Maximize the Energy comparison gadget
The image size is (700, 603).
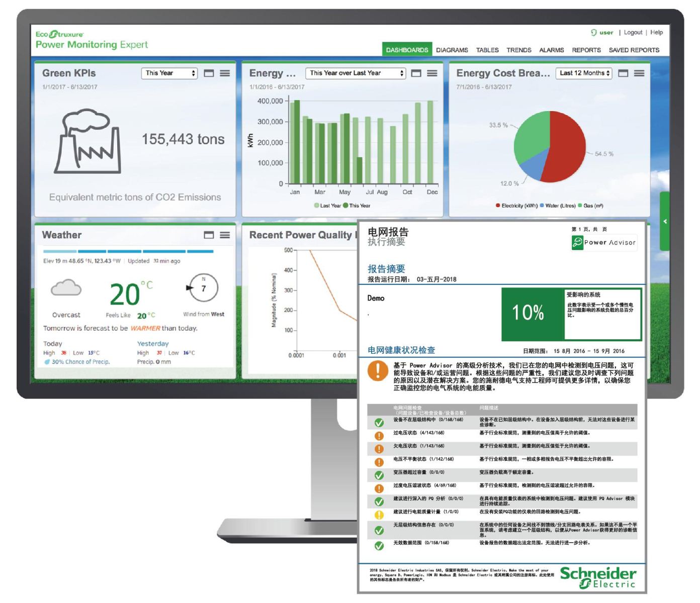point(416,73)
